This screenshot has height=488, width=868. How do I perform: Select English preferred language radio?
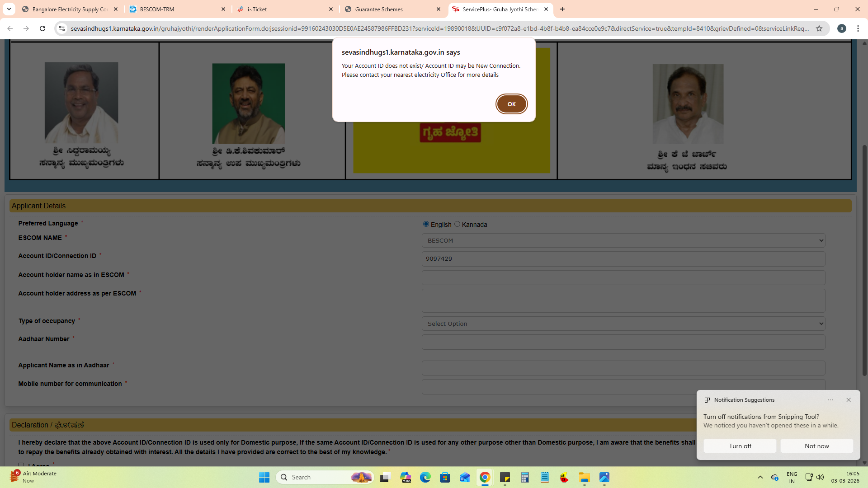pyautogui.click(x=426, y=224)
